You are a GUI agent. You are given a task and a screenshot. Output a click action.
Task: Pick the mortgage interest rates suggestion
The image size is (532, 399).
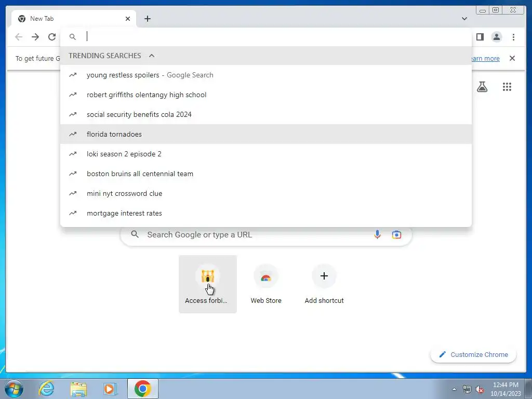pyautogui.click(x=265, y=213)
